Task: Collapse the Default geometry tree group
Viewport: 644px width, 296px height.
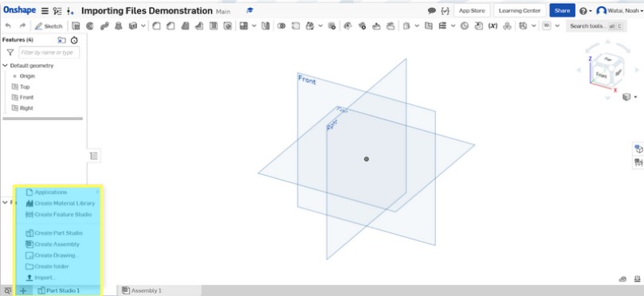Action: (x=5, y=65)
